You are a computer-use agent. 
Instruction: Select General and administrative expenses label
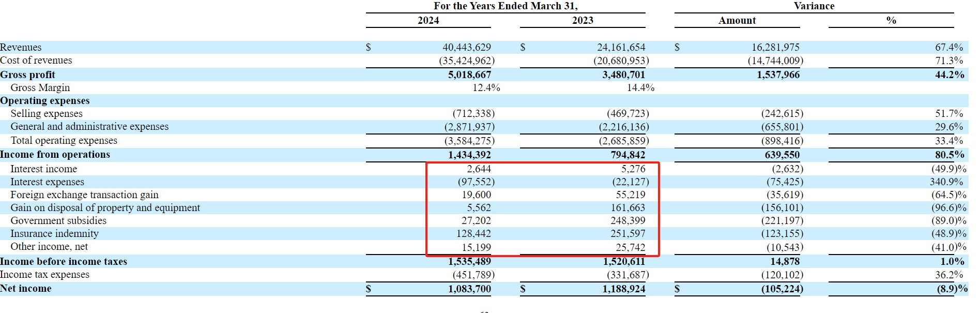[89, 126]
